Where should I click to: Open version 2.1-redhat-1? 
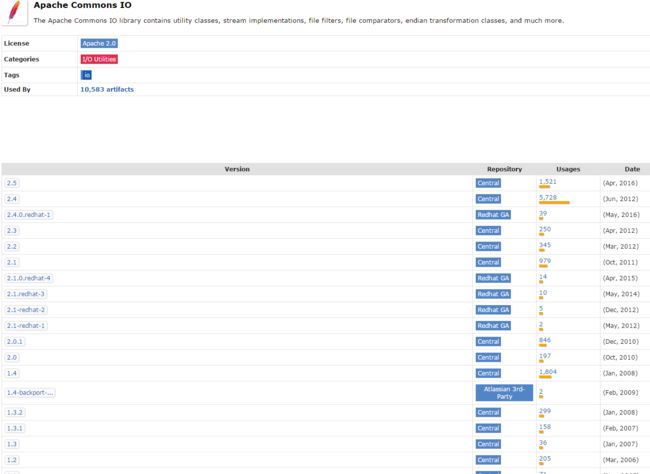click(x=26, y=326)
